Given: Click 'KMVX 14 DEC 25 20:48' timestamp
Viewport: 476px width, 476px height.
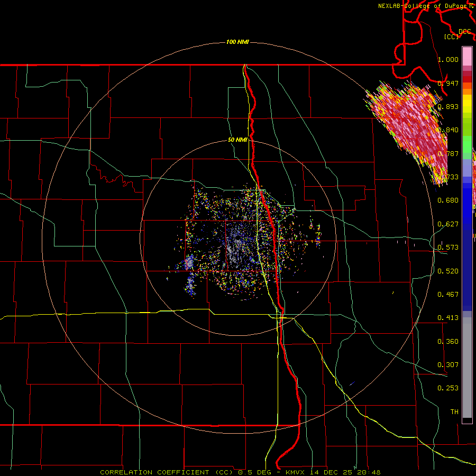Looking at the screenshot, I should pos(333,472).
